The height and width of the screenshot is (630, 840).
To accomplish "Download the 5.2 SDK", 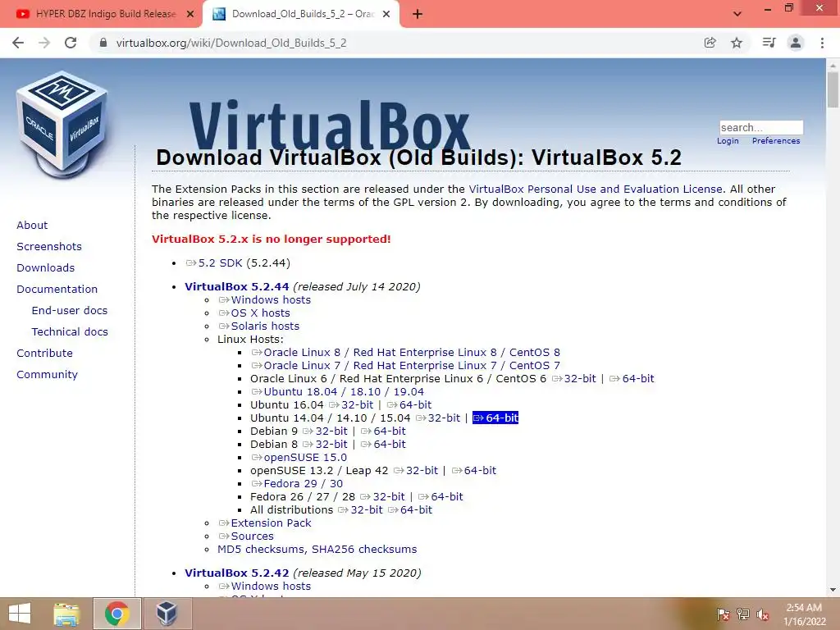I will click(214, 263).
